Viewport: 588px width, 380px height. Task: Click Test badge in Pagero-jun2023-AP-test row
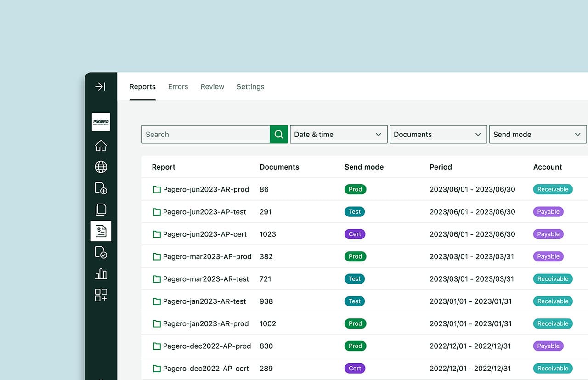[x=355, y=212]
